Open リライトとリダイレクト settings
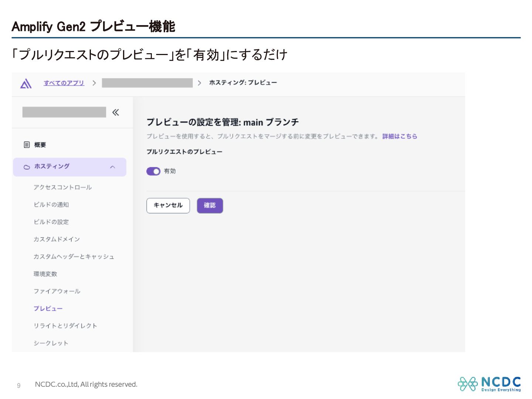 65,326
